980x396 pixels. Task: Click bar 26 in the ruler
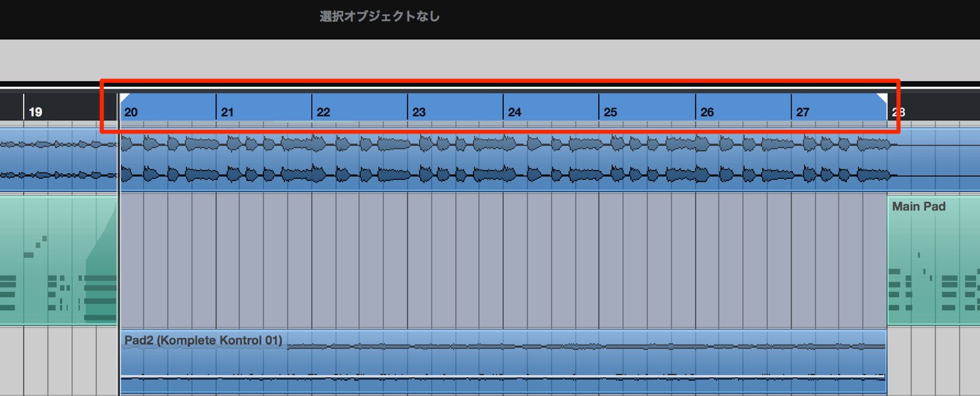[x=707, y=112]
